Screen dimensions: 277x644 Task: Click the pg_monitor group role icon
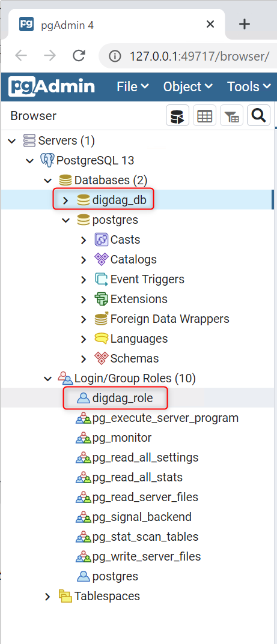84,438
